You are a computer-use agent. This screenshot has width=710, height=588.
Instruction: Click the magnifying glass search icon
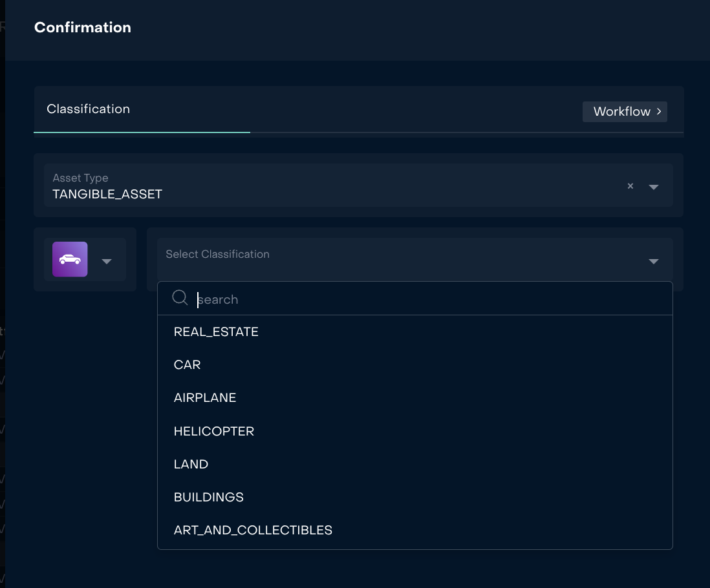coord(180,298)
